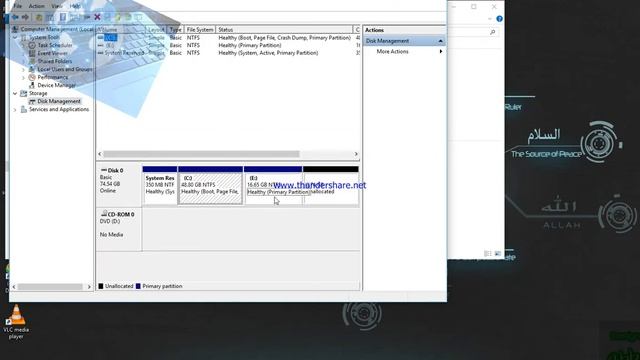Click the red X delete toolbar icon

(x=97, y=17)
